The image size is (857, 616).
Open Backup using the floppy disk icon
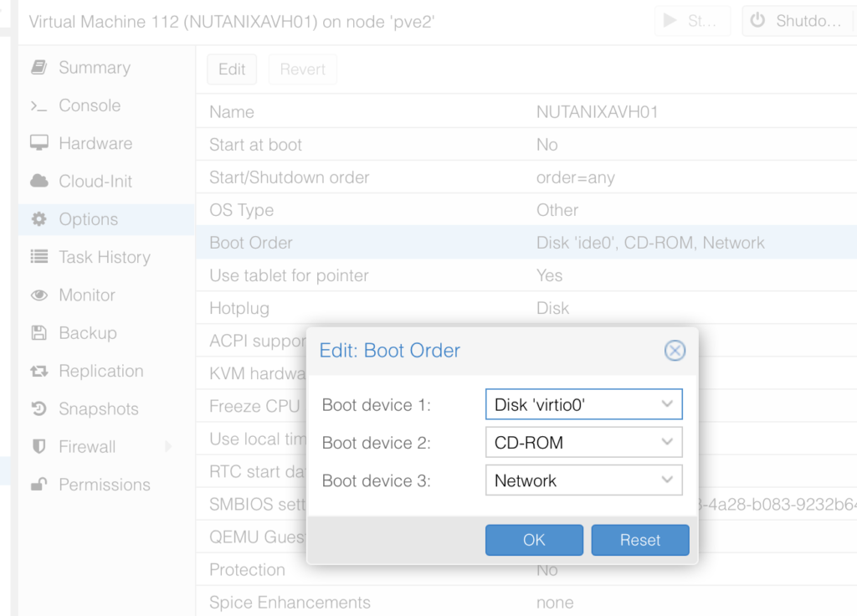click(x=41, y=332)
